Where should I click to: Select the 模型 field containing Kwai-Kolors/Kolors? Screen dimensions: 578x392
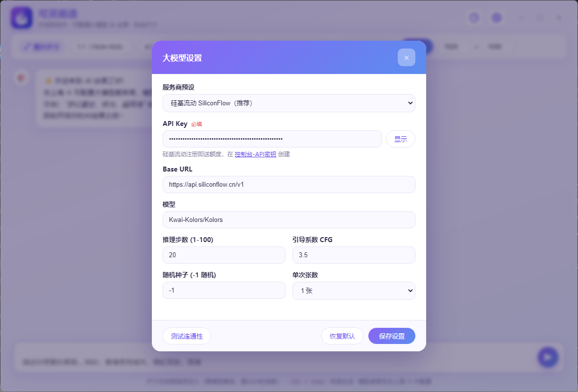click(x=289, y=220)
